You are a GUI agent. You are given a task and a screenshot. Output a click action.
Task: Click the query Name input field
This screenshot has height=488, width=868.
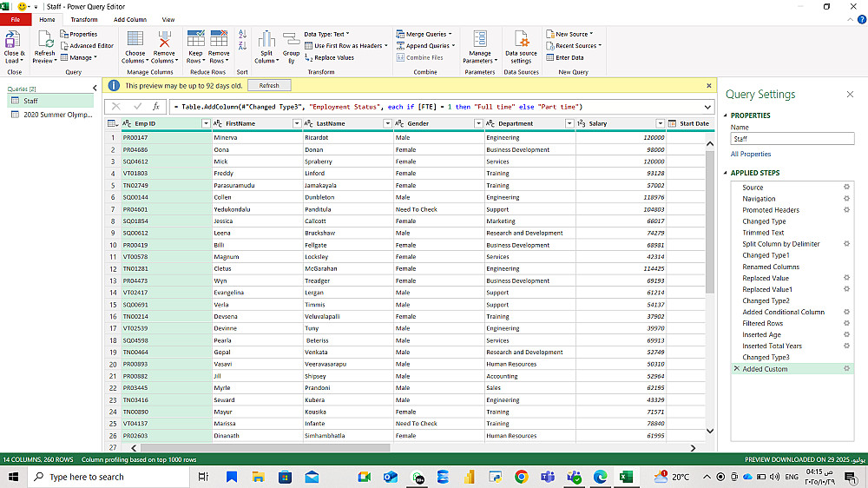[792, 139]
